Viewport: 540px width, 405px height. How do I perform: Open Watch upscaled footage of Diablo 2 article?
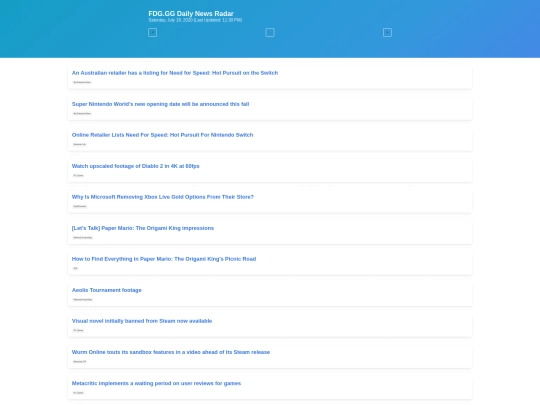click(x=136, y=166)
